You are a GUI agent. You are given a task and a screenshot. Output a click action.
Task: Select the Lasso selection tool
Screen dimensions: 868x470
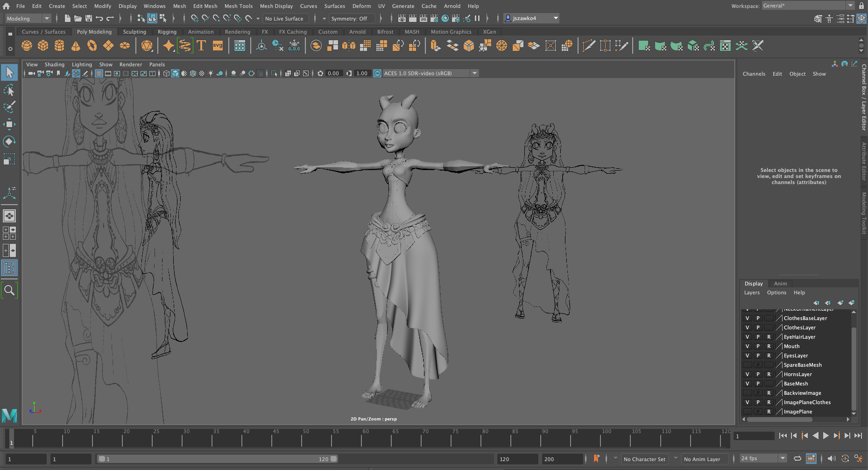(9, 90)
